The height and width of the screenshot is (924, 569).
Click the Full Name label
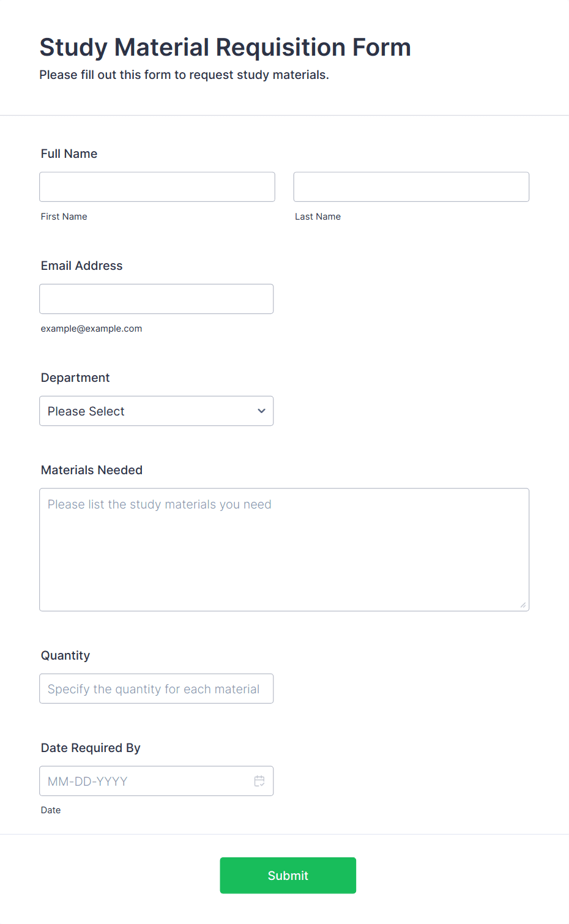pyautogui.click(x=69, y=154)
